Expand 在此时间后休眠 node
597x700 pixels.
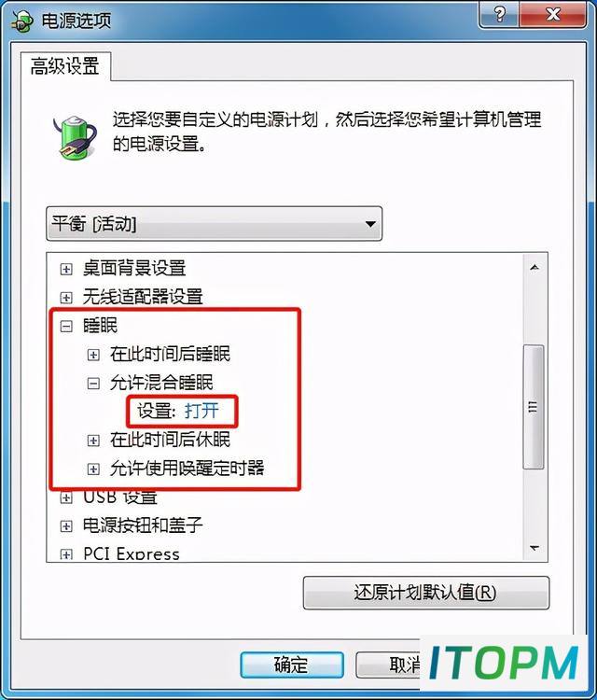93,441
